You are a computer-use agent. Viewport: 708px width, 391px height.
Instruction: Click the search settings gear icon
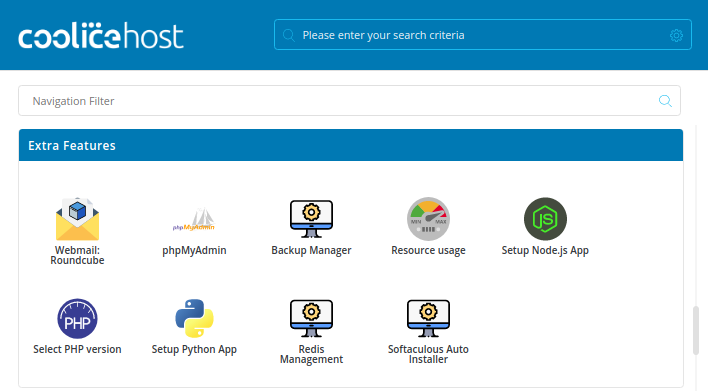[x=676, y=35]
